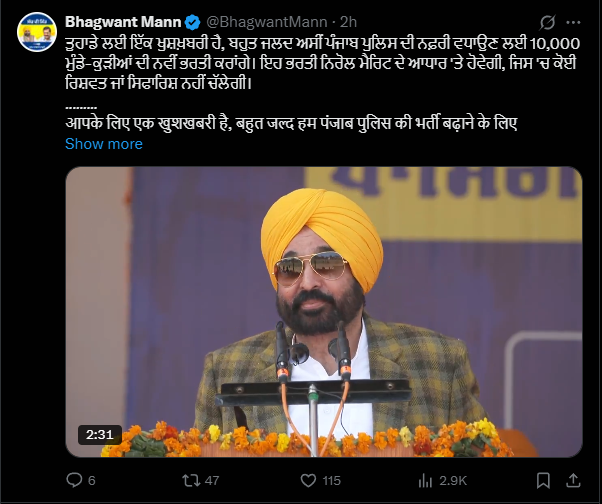Expand tweet text with Show more
The width and height of the screenshot is (602, 504).
tap(104, 144)
